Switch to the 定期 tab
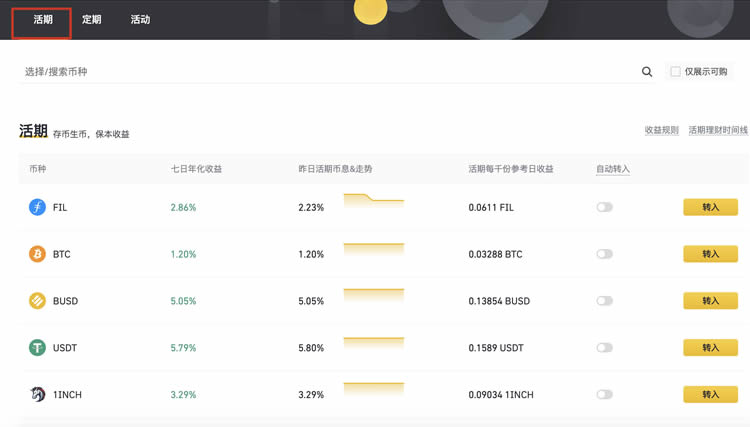The width and height of the screenshot is (750, 427). click(x=92, y=20)
